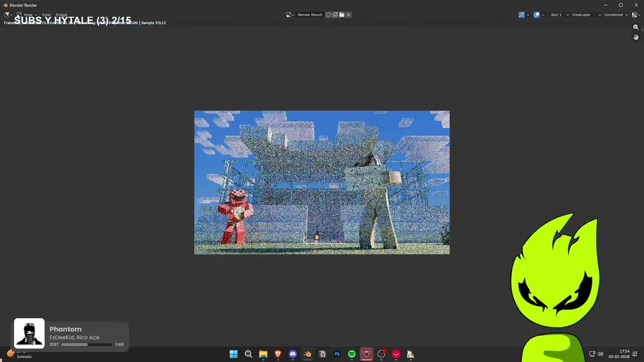Viewport: 644px width, 362px height.
Task: Toggle the gizmo display button
Action: coord(522,15)
